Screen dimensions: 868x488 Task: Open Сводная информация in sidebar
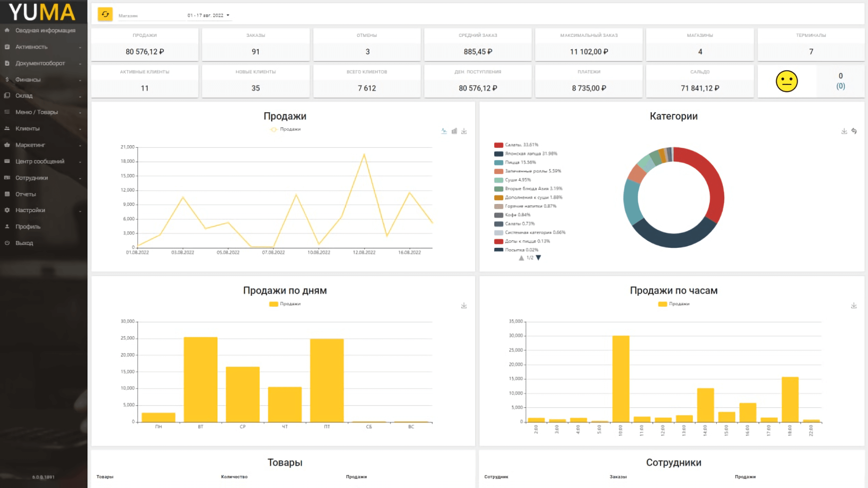coord(45,30)
